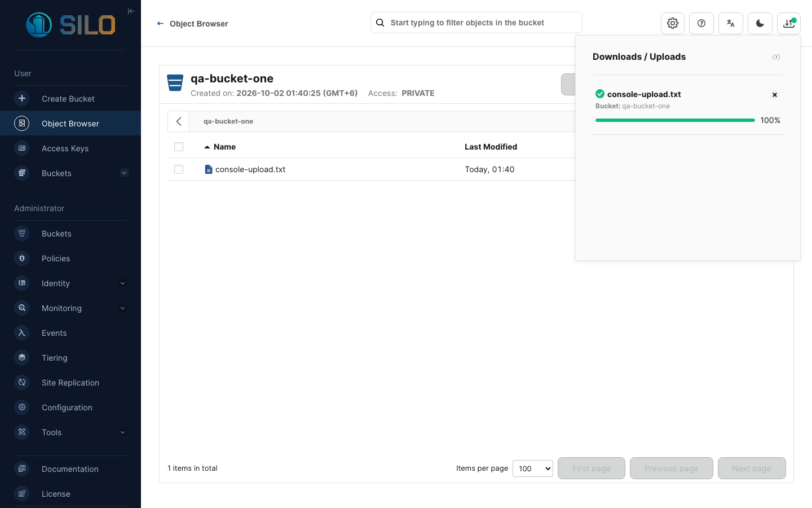
Task: Click the Previous page button
Action: (672, 468)
